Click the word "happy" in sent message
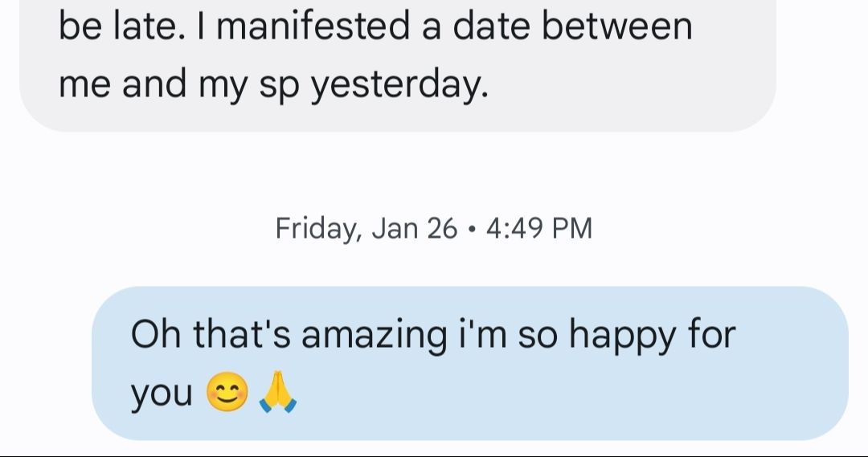Screen dimensions: 868x457 click(622, 336)
